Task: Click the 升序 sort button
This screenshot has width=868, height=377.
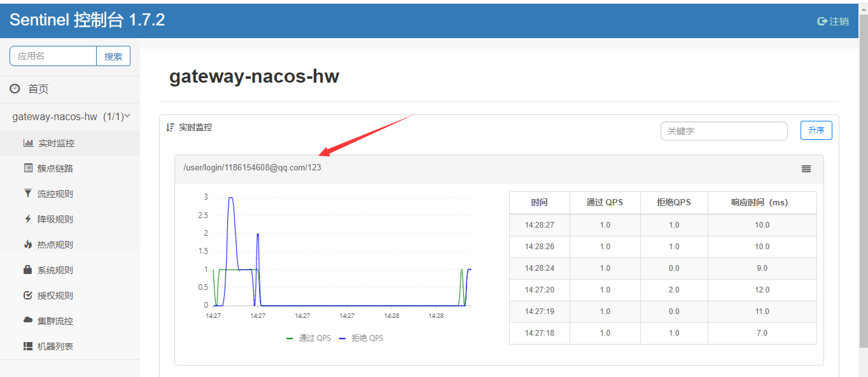Action: (816, 130)
